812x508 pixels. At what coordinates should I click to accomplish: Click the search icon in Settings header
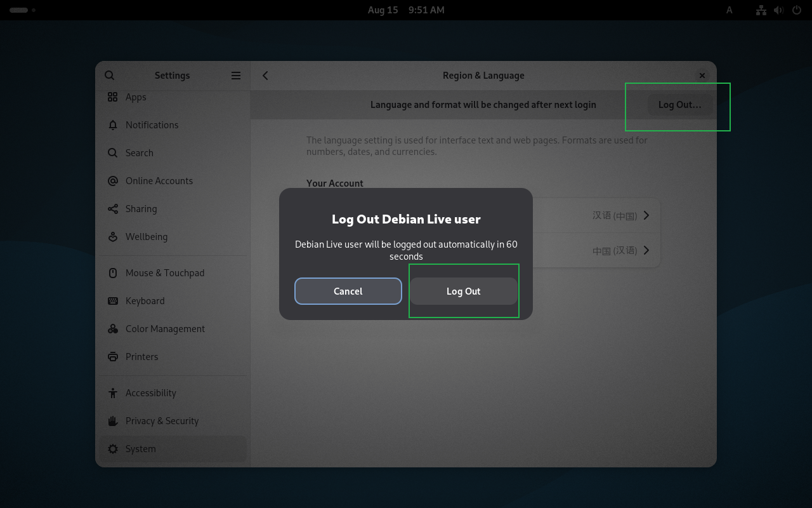click(x=110, y=76)
